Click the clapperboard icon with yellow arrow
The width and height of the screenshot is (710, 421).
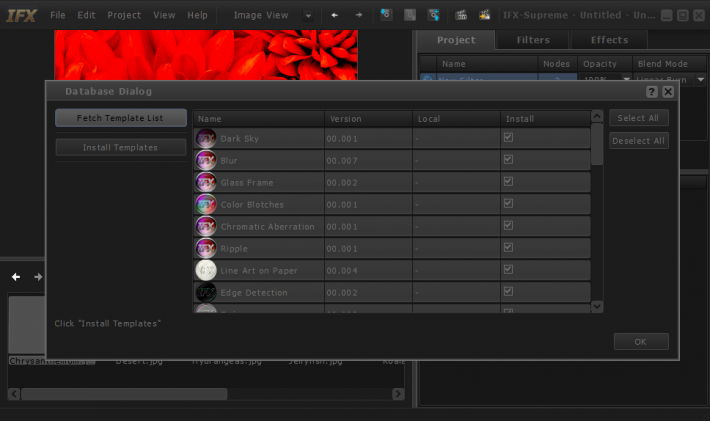485,15
